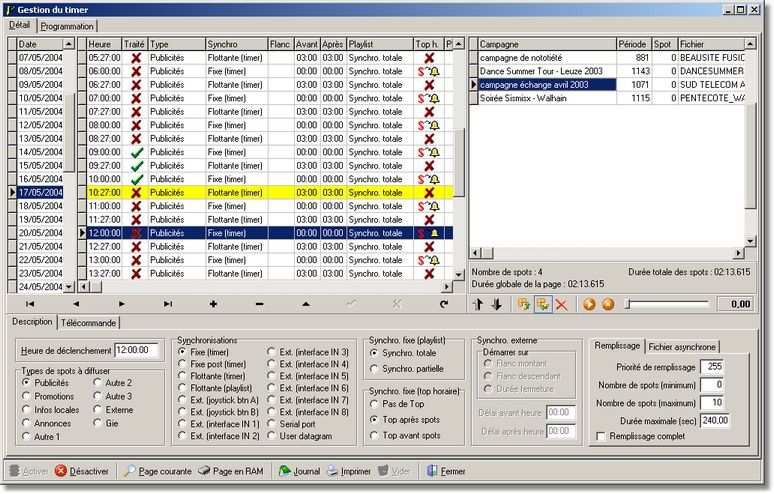The width and height of the screenshot is (774, 494).
Task: Select date 07/05/2004 in list
Action: click(x=40, y=58)
